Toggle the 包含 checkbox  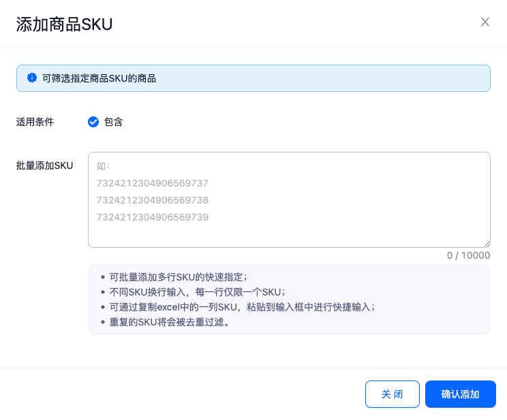tap(93, 122)
